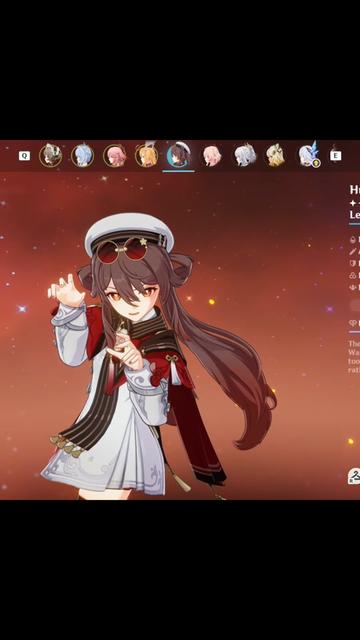The width and height of the screenshot is (360, 640).
Task: Click the gray details button below the stats
Action: (x=354, y=305)
